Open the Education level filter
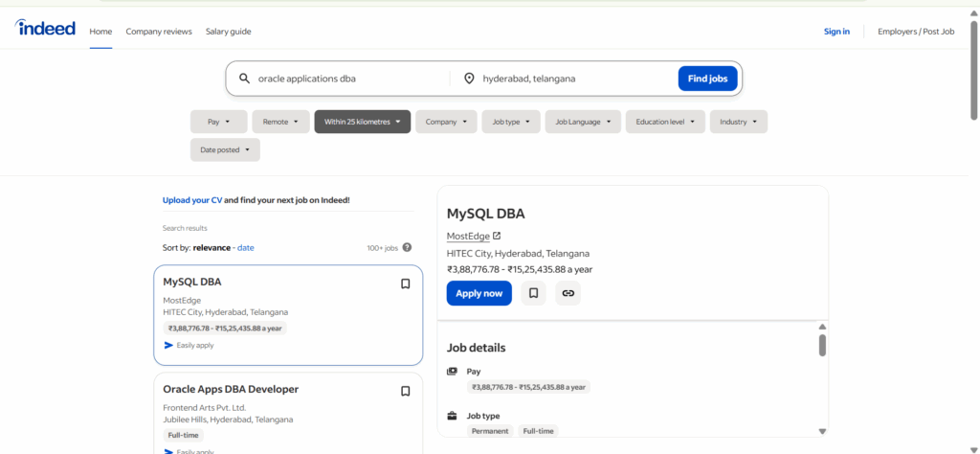 [665, 122]
